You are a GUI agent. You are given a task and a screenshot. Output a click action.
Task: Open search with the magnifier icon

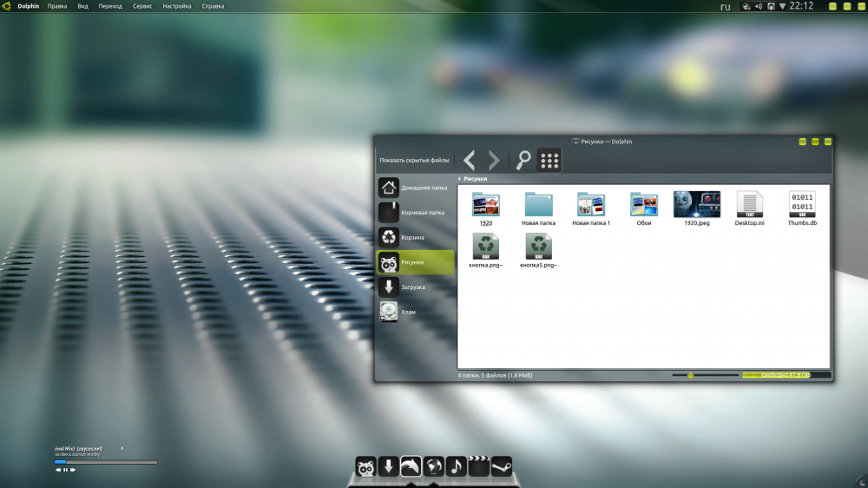523,160
